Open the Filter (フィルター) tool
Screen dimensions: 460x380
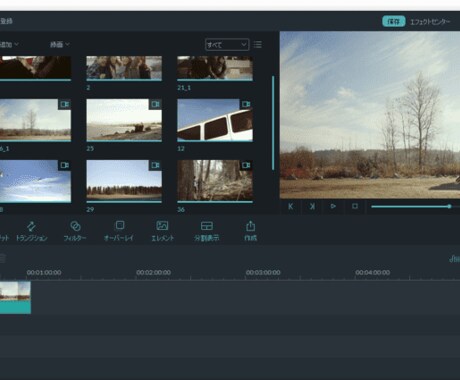[75, 231]
